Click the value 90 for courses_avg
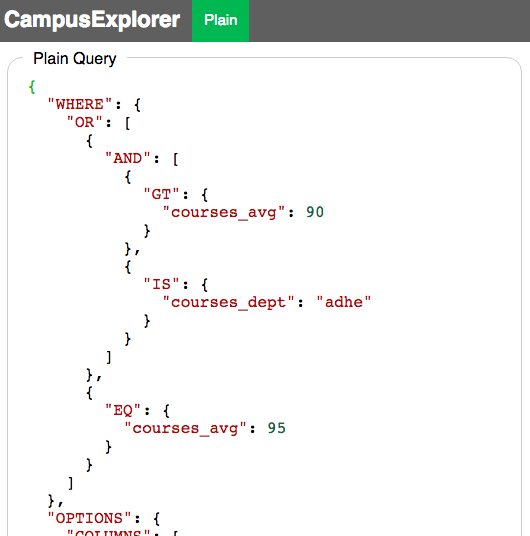Viewport: 530px width, 536px height. click(x=315, y=212)
